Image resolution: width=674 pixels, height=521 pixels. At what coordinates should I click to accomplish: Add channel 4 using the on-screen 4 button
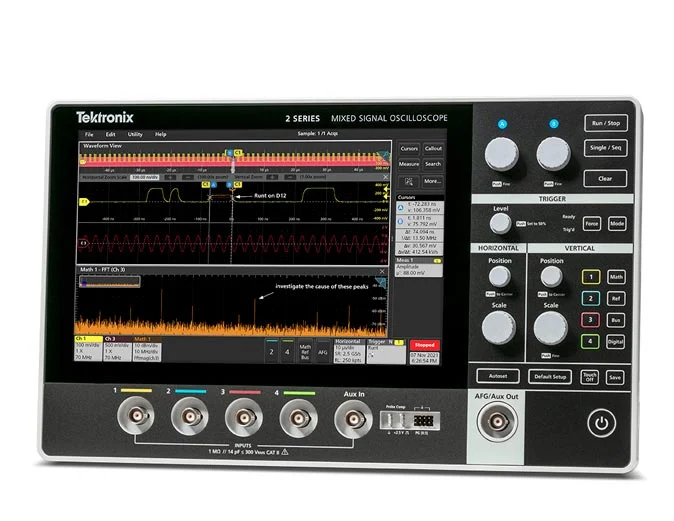pyautogui.click(x=288, y=351)
